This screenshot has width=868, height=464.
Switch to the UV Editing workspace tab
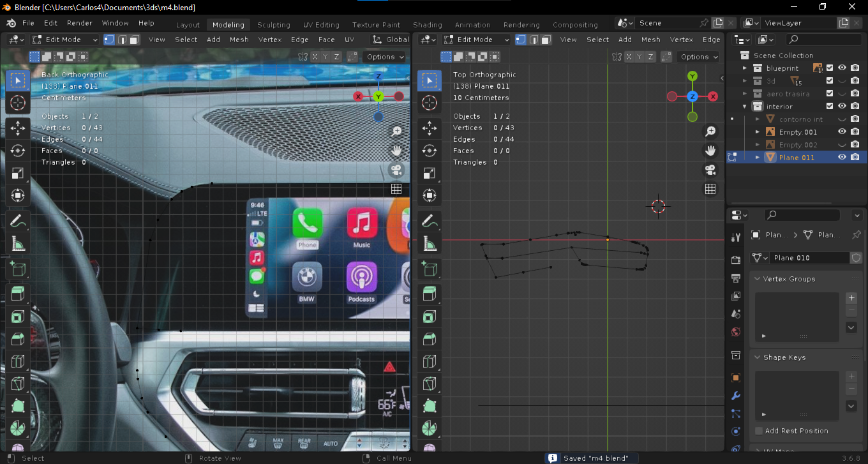322,25
